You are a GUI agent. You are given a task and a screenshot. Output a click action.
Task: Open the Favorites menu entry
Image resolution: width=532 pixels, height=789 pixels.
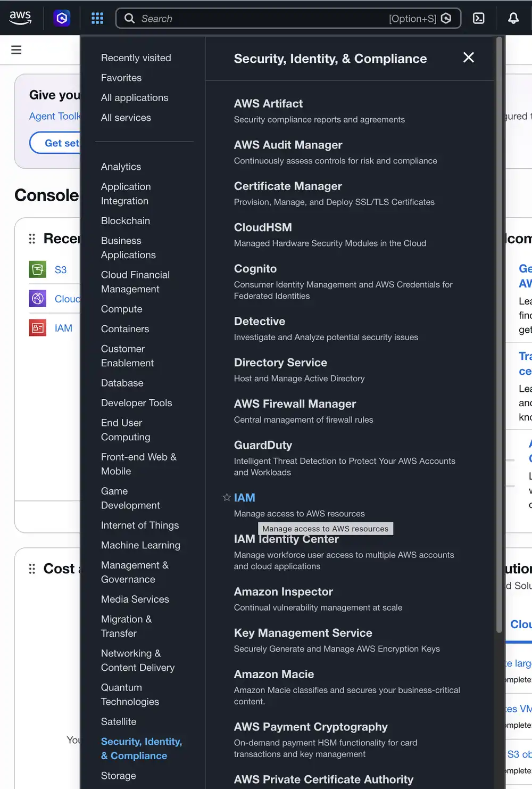(x=121, y=78)
